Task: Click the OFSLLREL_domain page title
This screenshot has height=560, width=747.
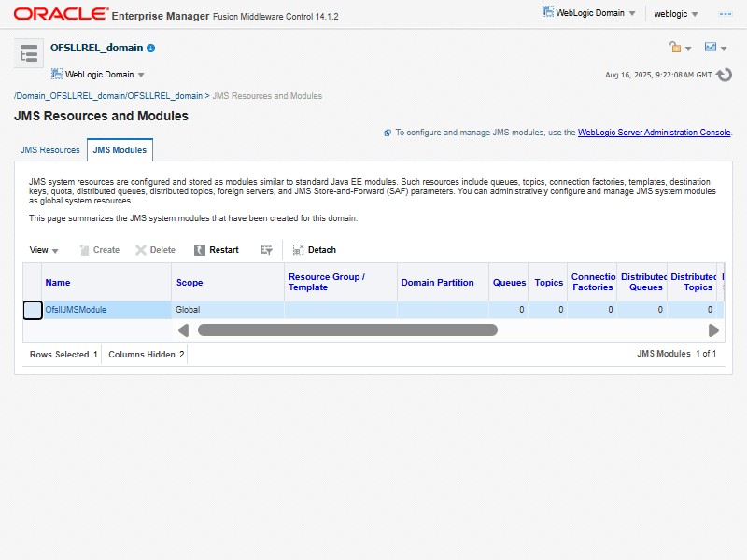Action: (x=97, y=48)
